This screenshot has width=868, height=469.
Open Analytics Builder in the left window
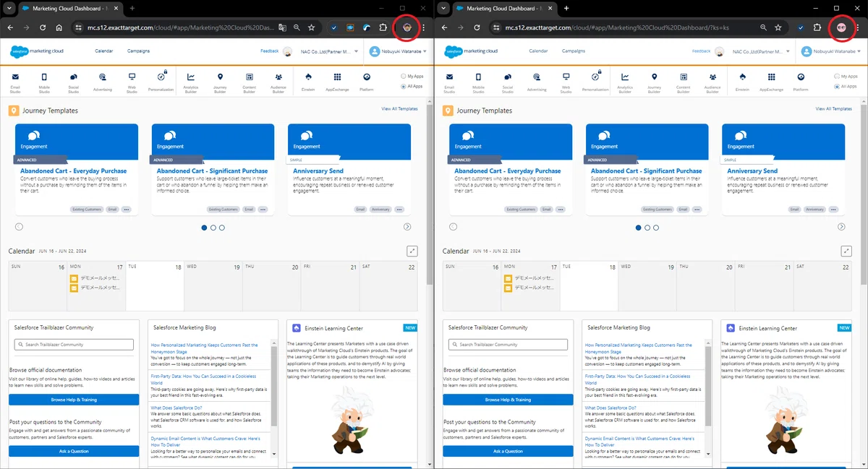click(191, 82)
